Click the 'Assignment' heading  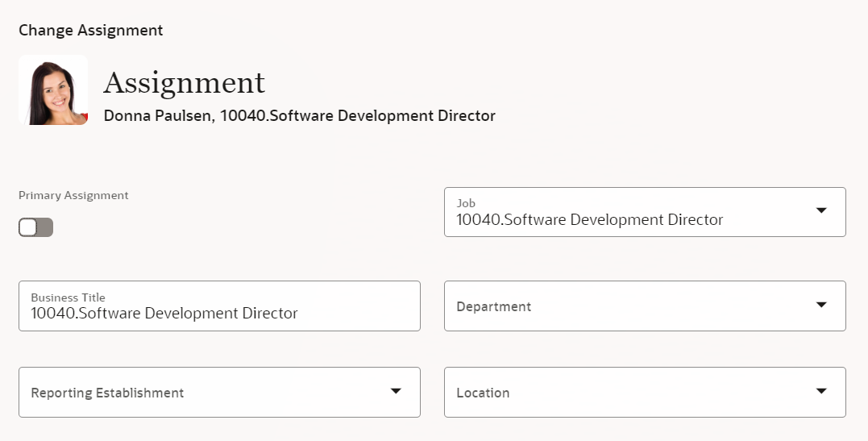(185, 83)
